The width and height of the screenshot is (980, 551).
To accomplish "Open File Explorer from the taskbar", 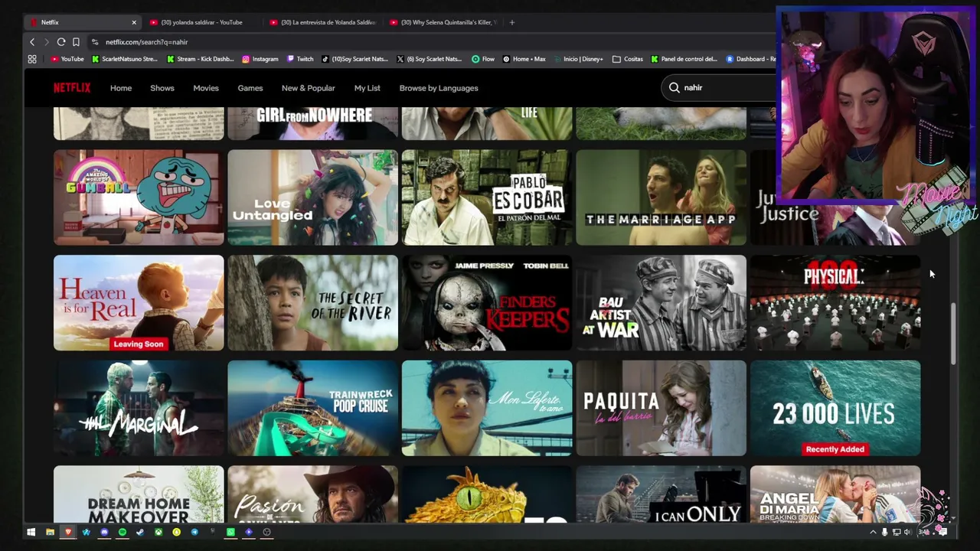I will [x=50, y=532].
